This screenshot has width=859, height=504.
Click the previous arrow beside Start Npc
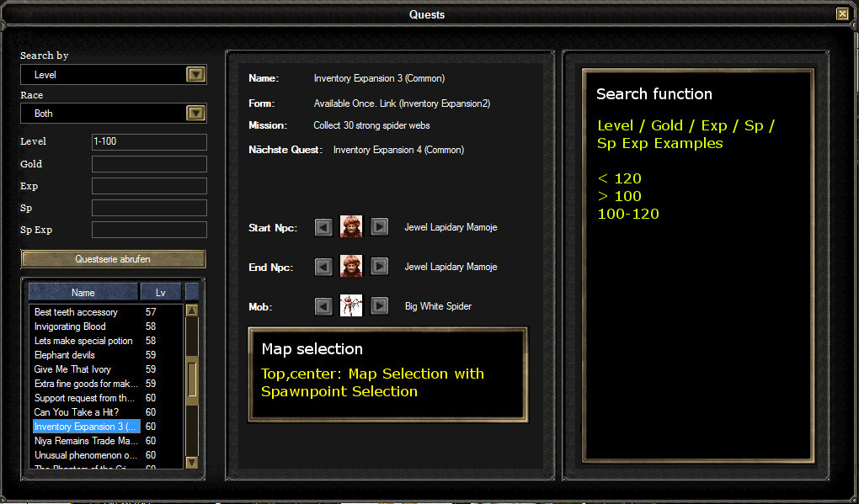[323, 226]
